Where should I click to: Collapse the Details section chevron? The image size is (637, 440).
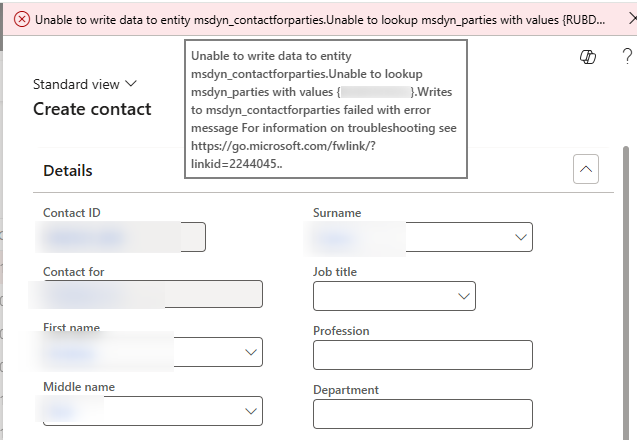(x=586, y=170)
